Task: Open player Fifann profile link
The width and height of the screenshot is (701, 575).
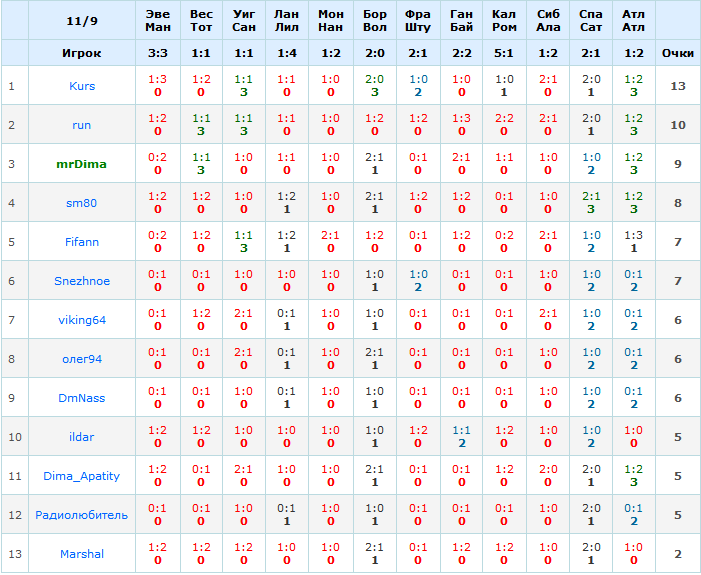Action: tap(82, 241)
